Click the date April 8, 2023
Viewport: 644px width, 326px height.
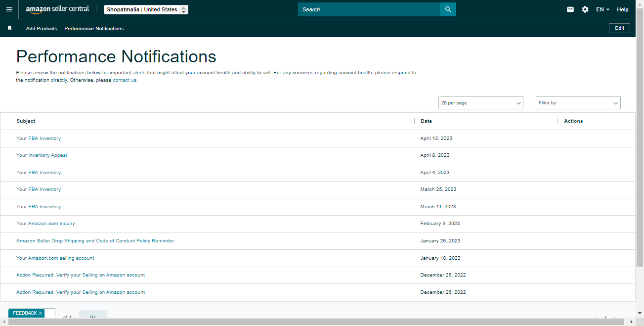[435, 155]
